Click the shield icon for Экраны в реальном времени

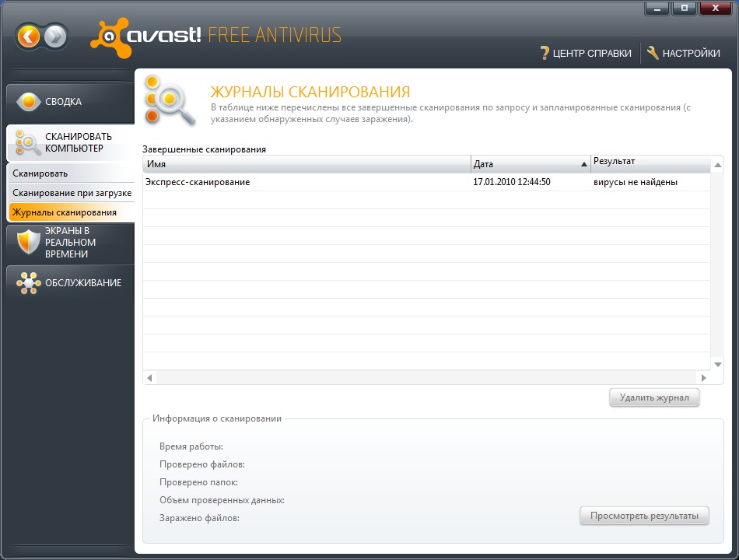coord(28,243)
